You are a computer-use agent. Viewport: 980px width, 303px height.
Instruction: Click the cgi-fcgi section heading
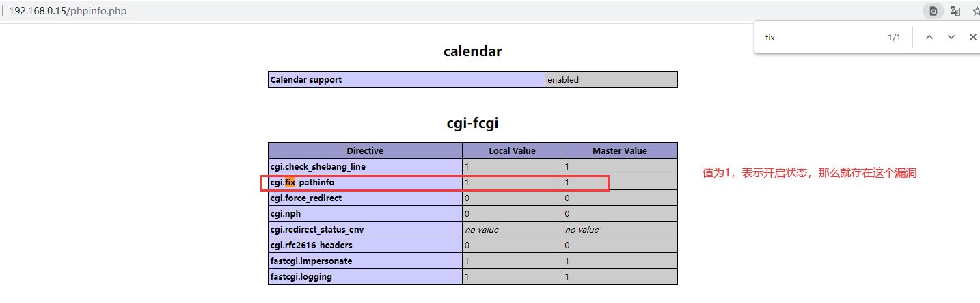pos(472,123)
